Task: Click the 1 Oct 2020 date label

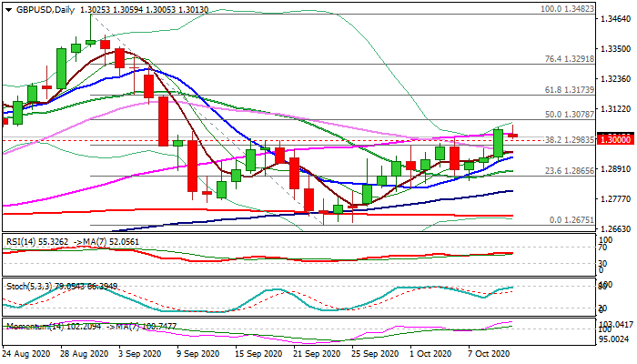Action: click(432, 354)
